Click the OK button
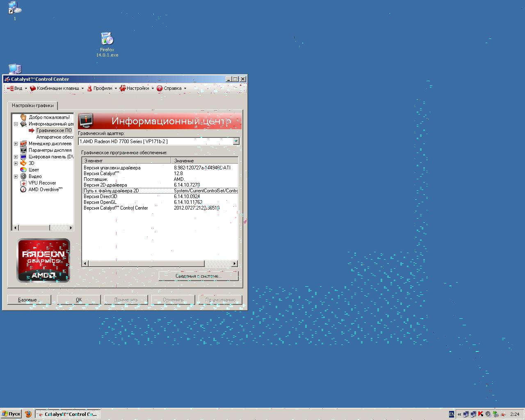 click(x=79, y=300)
